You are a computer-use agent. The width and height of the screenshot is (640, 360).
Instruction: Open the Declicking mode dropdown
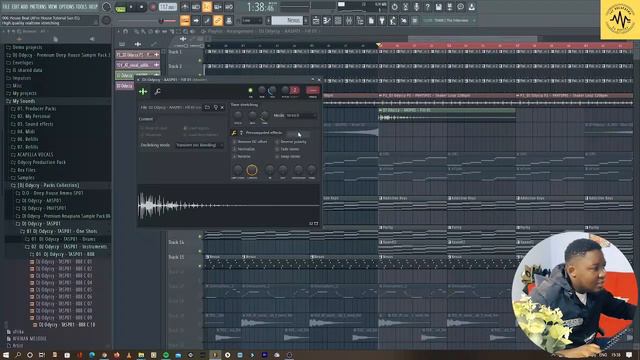(199, 145)
